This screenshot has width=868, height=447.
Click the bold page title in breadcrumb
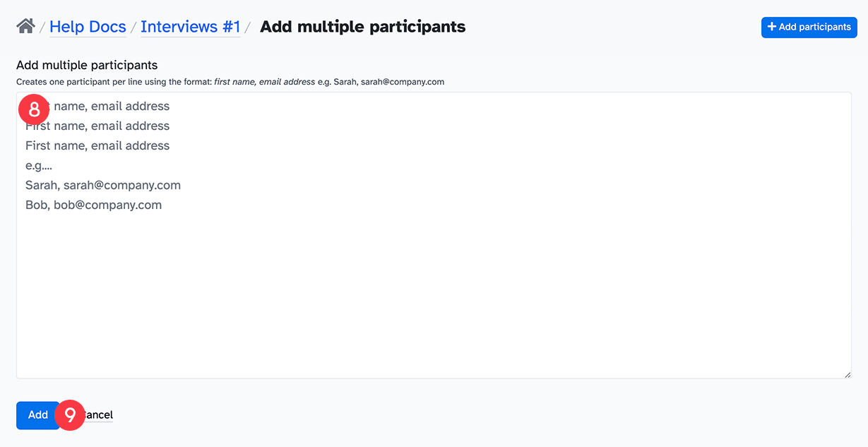(x=362, y=27)
